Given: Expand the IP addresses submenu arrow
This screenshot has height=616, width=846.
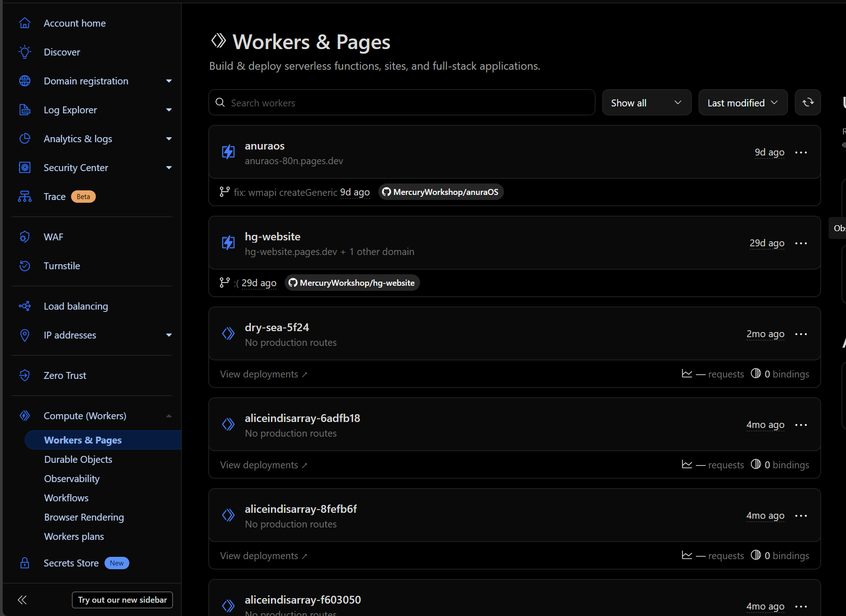Looking at the screenshot, I should pyautogui.click(x=169, y=335).
